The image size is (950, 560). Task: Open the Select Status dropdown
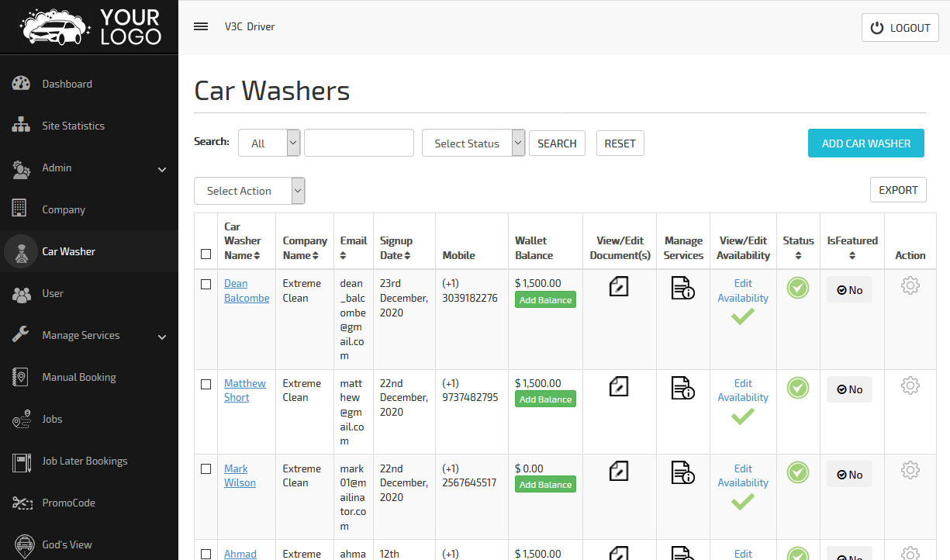pos(473,143)
